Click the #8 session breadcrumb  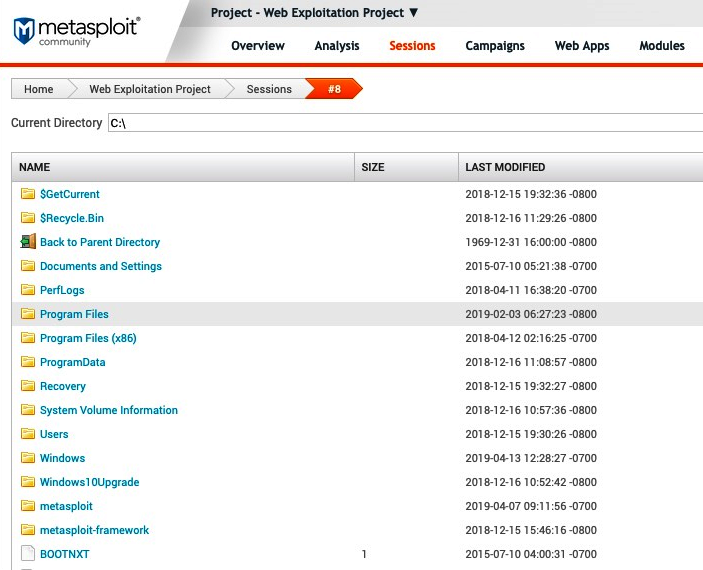point(334,89)
